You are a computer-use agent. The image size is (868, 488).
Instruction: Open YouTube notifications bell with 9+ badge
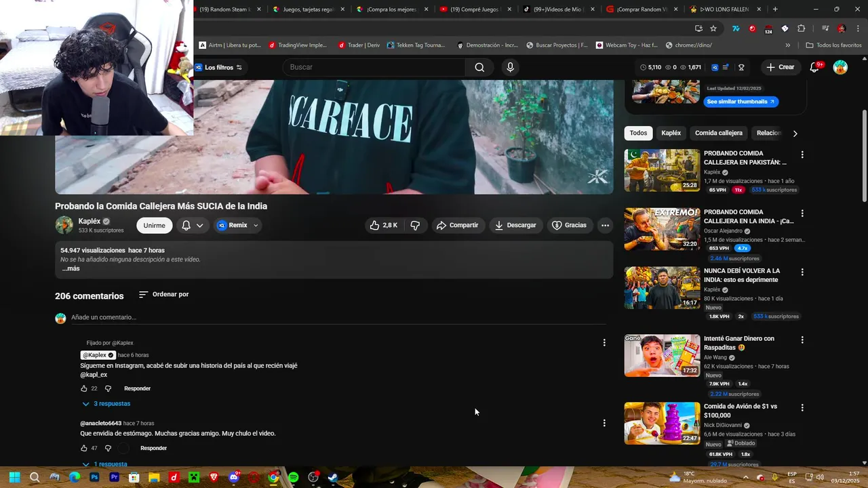pos(815,67)
